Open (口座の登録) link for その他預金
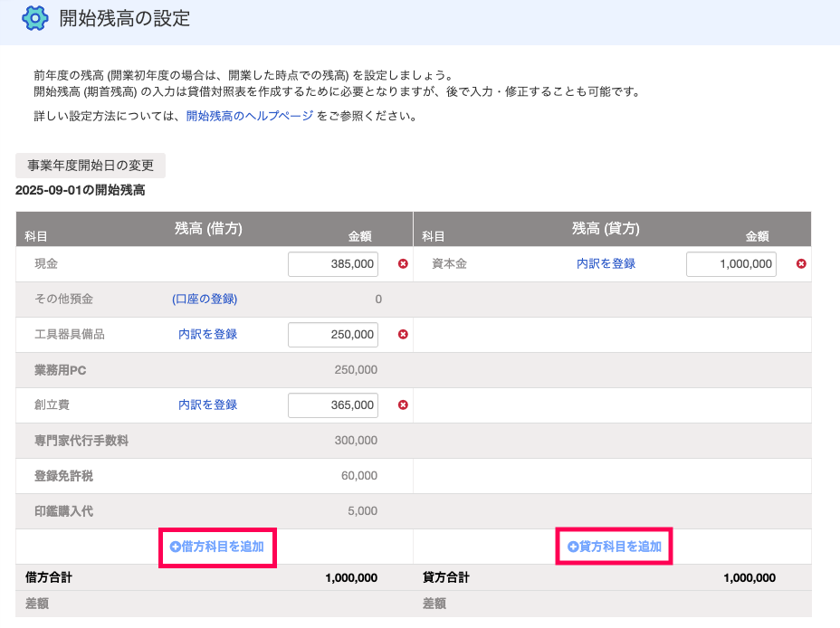The width and height of the screenshot is (840, 628). [x=205, y=299]
